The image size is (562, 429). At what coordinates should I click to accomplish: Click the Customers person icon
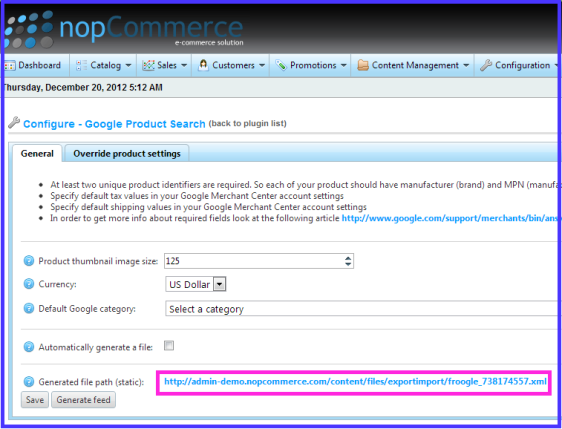203,65
